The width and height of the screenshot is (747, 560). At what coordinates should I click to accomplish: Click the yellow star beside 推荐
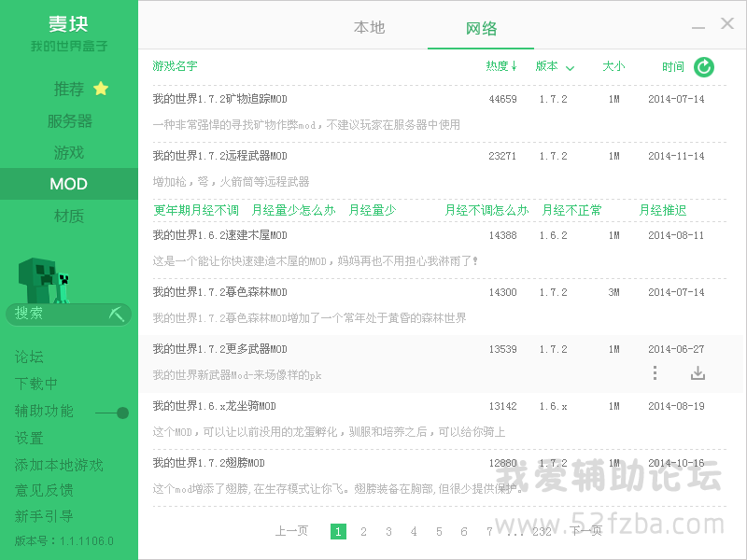[101, 89]
